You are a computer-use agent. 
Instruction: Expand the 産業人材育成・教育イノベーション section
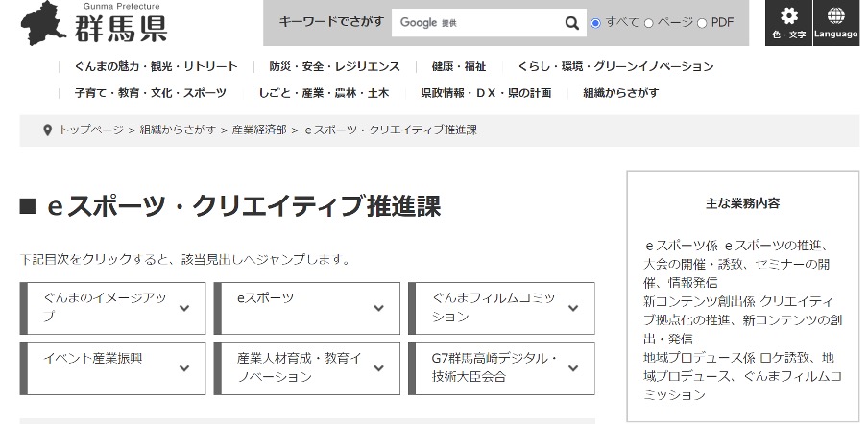[307, 368]
